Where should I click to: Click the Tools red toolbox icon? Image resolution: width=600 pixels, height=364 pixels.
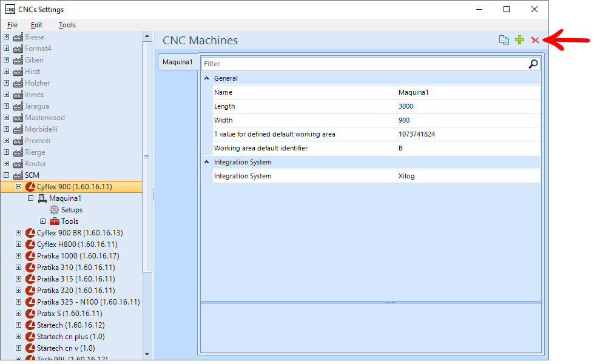55,221
